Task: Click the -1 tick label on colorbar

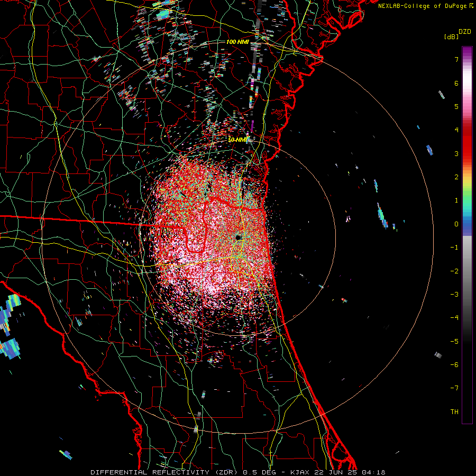Action: tap(454, 247)
